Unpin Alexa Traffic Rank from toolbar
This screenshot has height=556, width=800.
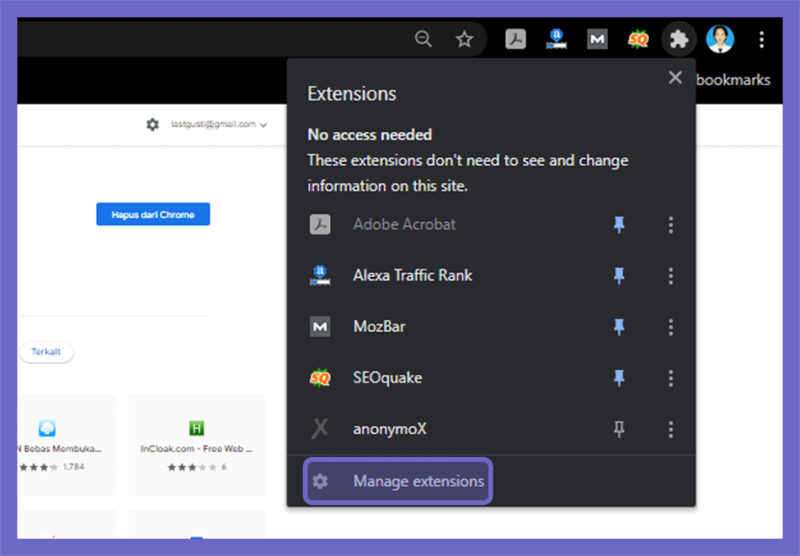click(619, 275)
